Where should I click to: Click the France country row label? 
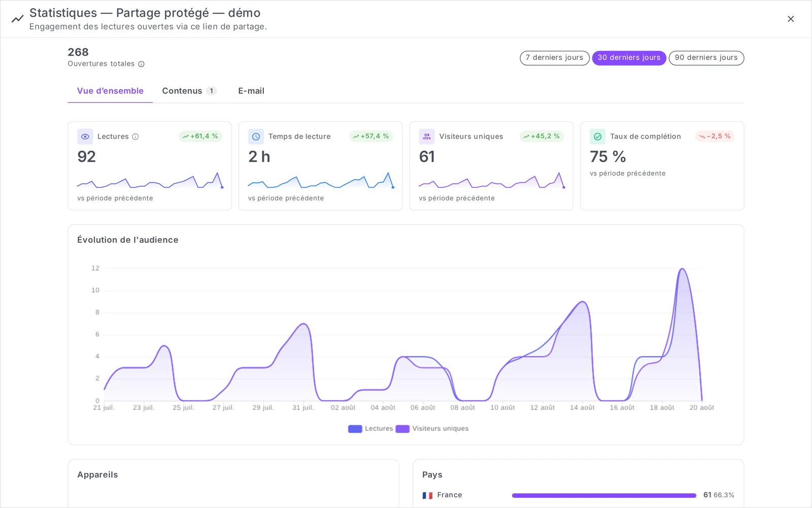click(x=450, y=495)
